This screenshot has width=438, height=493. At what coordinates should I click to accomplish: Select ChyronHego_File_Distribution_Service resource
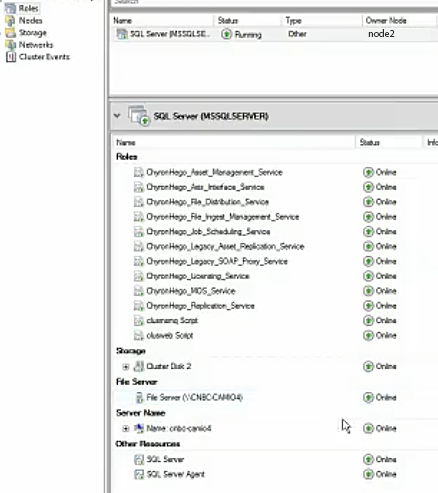207,202
